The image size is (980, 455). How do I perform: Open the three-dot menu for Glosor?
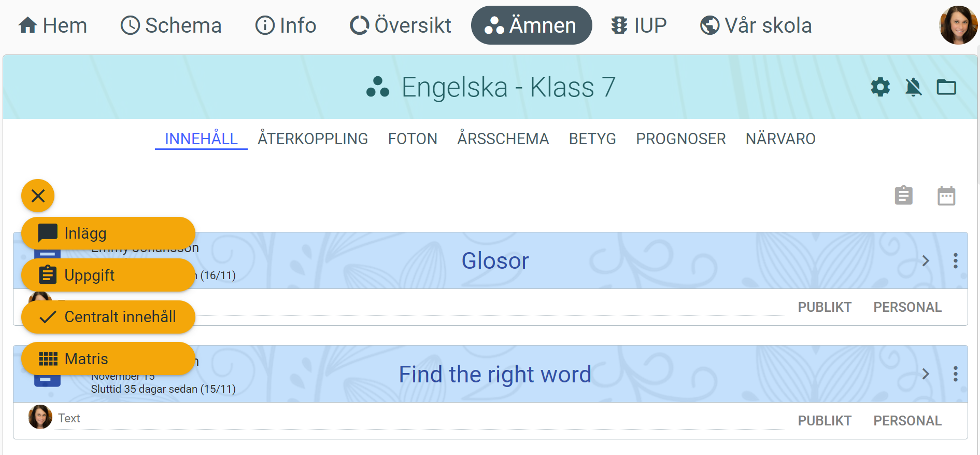pyautogui.click(x=955, y=260)
